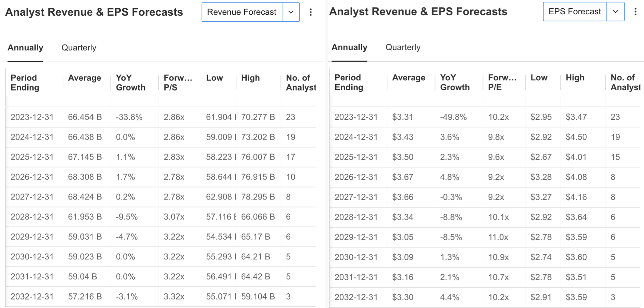Sort EPS table by Period Ending header
This screenshot has height=308, width=644.
[x=349, y=82]
